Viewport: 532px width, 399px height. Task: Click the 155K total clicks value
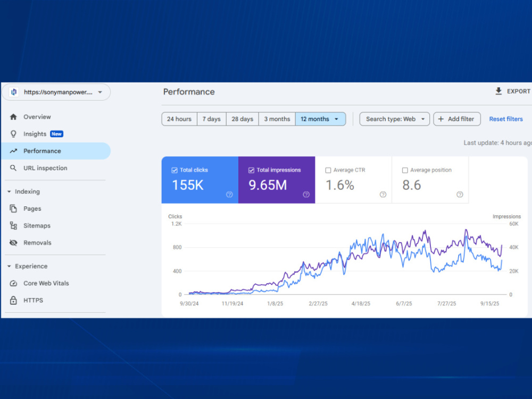point(188,185)
